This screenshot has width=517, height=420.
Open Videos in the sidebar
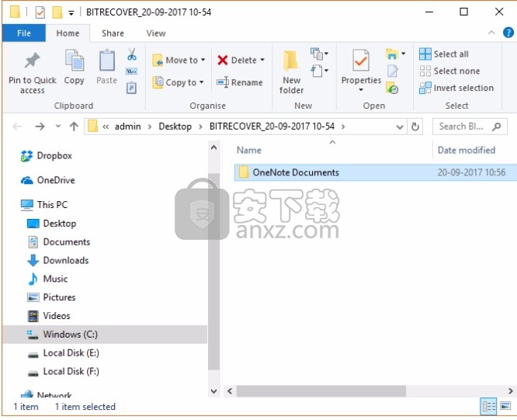[x=49, y=316]
